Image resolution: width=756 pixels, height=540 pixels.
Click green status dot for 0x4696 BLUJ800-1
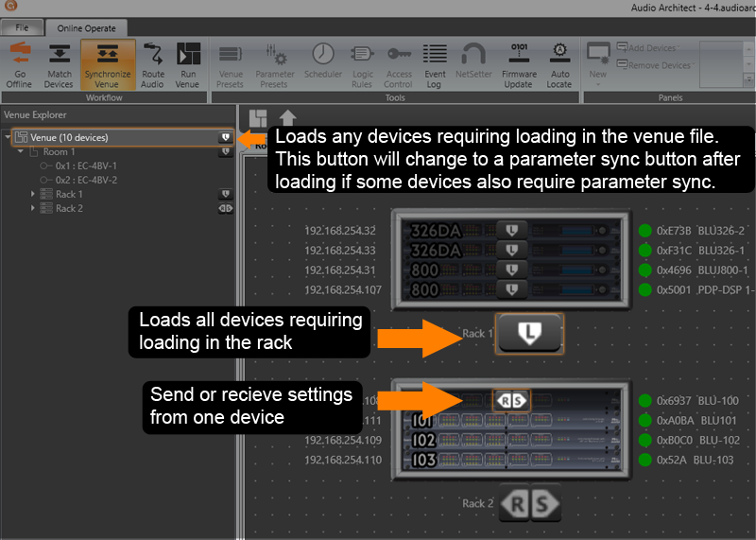(x=644, y=270)
